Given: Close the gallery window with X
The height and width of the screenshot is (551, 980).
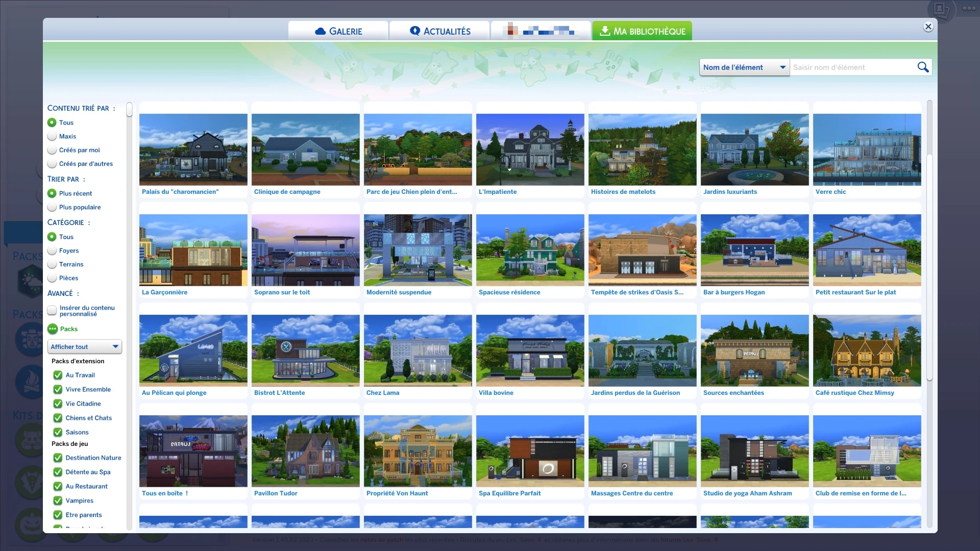Looking at the screenshot, I should (928, 27).
